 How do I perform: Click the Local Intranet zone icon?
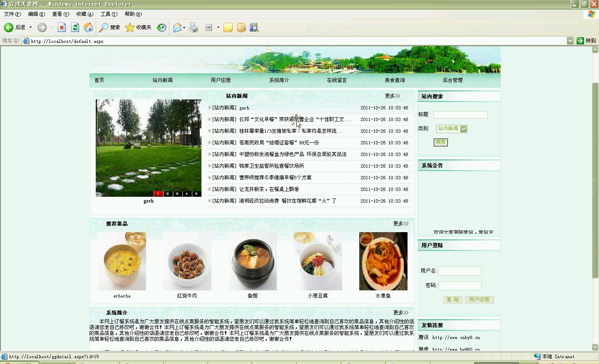[x=537, y=357]
